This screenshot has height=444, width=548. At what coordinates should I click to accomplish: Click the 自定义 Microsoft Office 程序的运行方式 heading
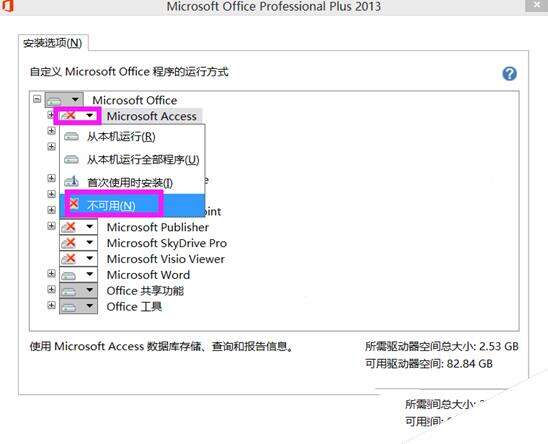coord(129,72)
